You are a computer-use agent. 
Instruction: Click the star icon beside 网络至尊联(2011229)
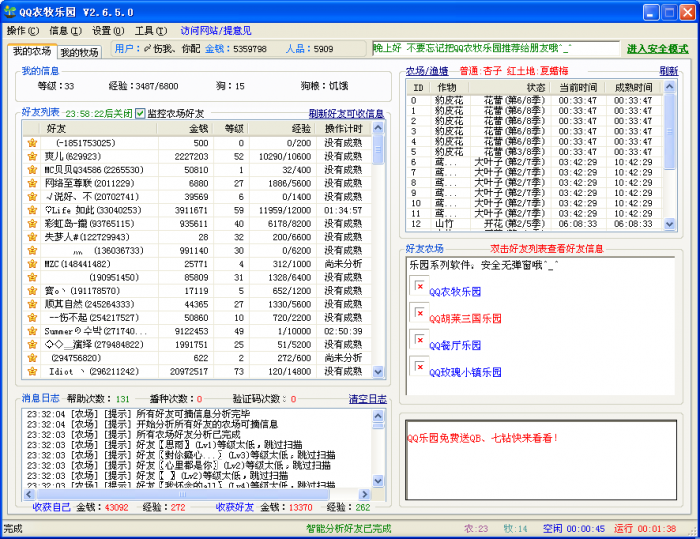pyautogui.click(x=32, y=183)
